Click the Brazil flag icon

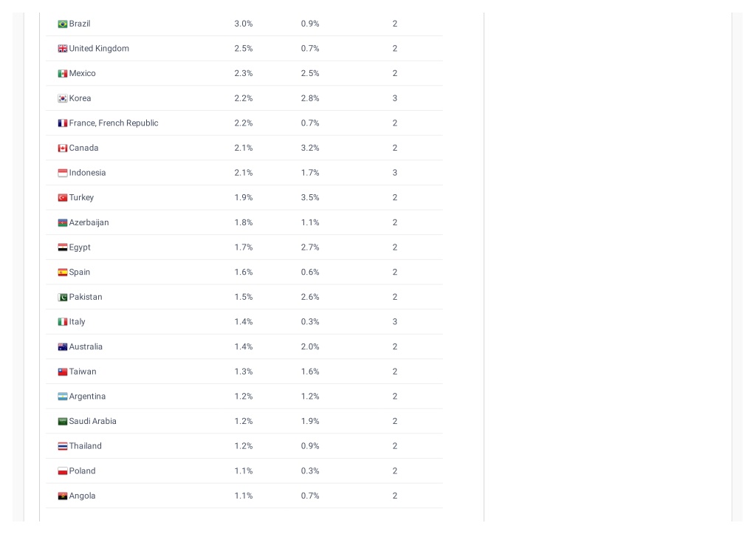63,24
